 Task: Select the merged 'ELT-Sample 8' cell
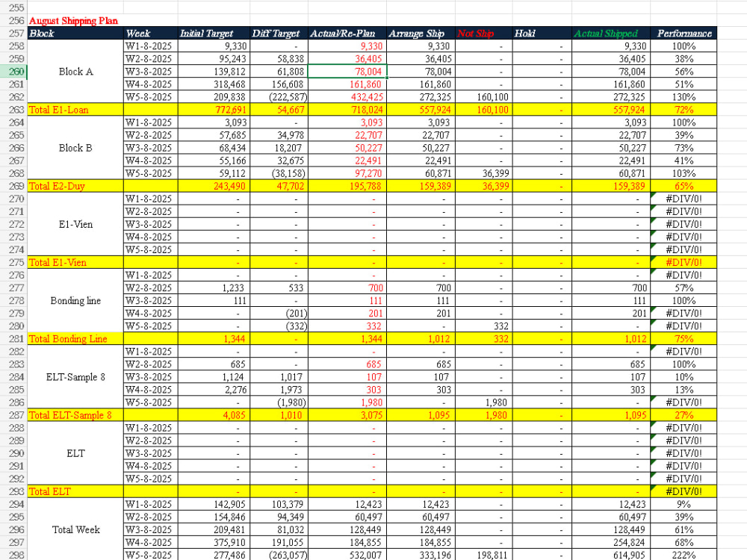click(75, 376)
